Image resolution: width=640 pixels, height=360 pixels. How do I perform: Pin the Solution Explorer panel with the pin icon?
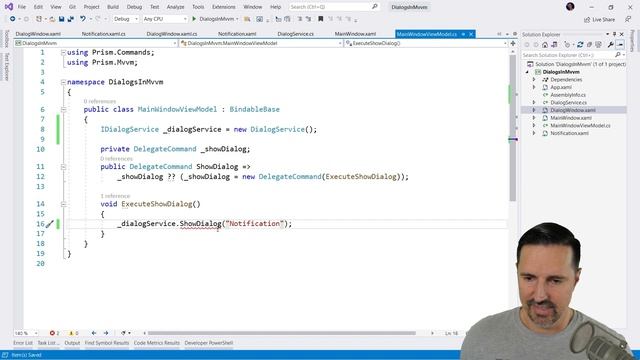(x=615, y=35)
